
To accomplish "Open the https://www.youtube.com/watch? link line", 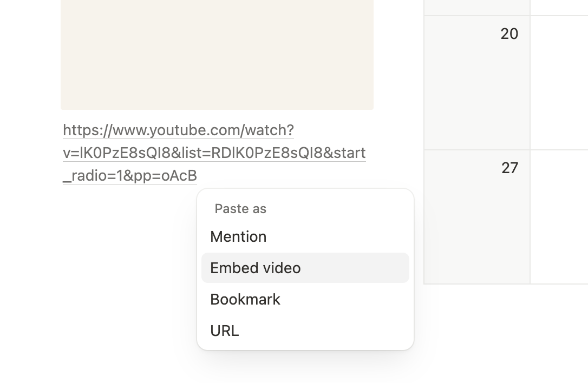I will tap(178, 130).
